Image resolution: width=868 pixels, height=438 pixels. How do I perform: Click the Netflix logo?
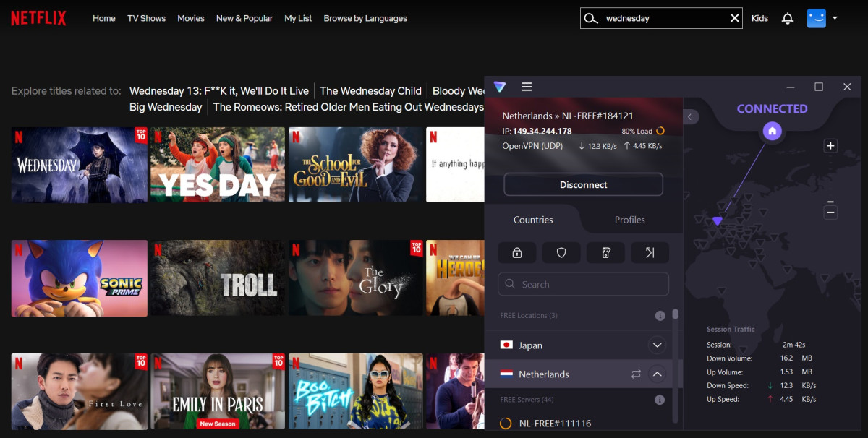click(38, 18)
